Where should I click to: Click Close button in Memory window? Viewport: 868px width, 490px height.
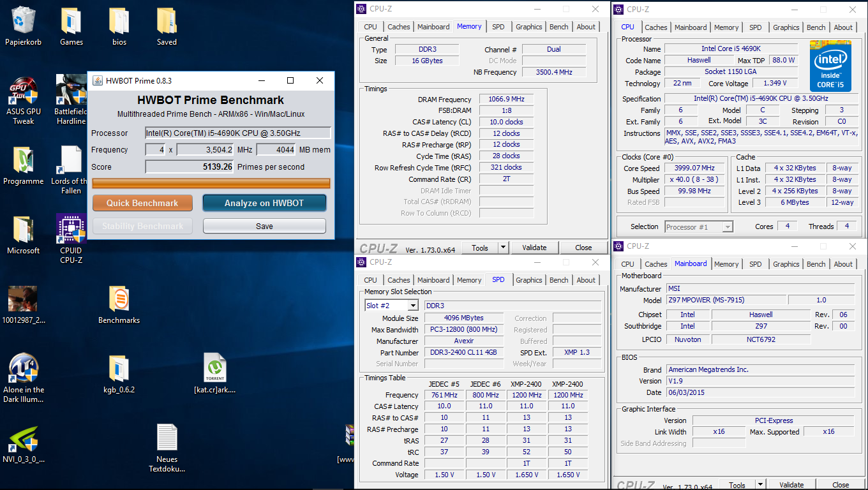(583, 248)
